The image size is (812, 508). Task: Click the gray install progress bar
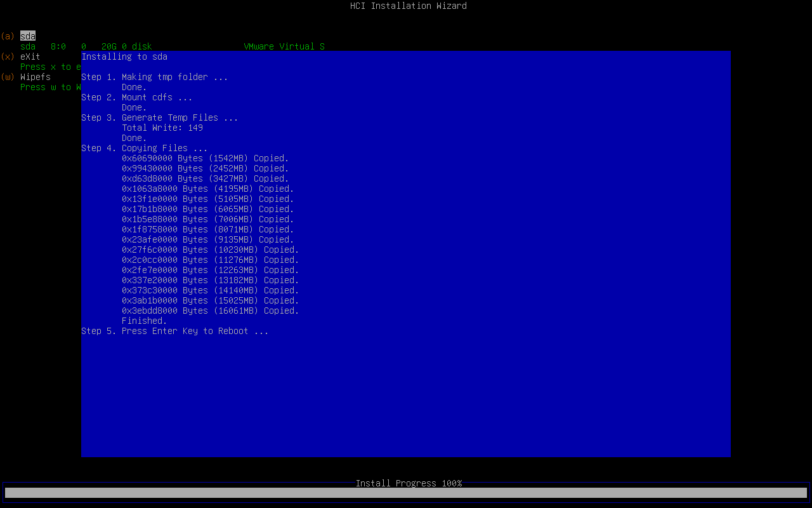click(406, 493)
